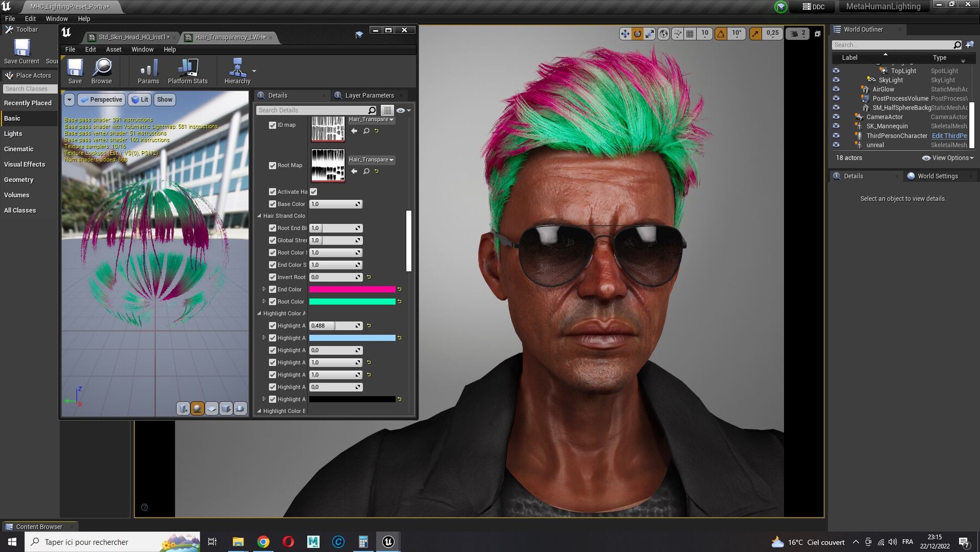Select the Rotate transform tool
Image resolution: width=980 pixels, height=552 pixels.
pyautogui.click(x=636, y=33)
